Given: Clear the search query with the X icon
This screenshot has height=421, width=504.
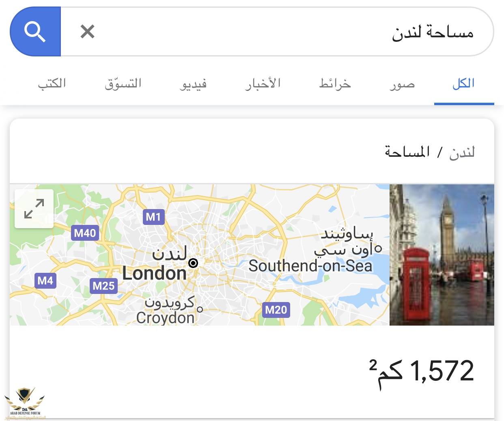Looking at the screenshot, I should pos(87,32).
